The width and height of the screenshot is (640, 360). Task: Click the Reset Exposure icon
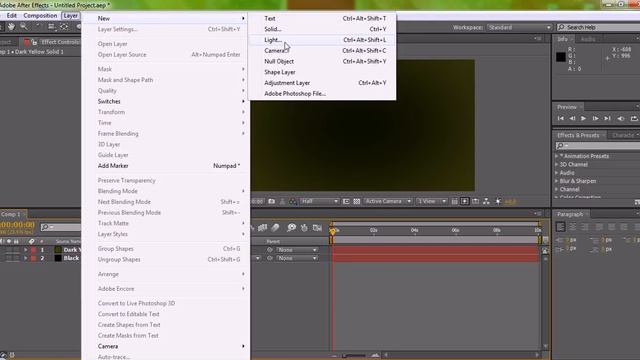(x=498, y=201)
